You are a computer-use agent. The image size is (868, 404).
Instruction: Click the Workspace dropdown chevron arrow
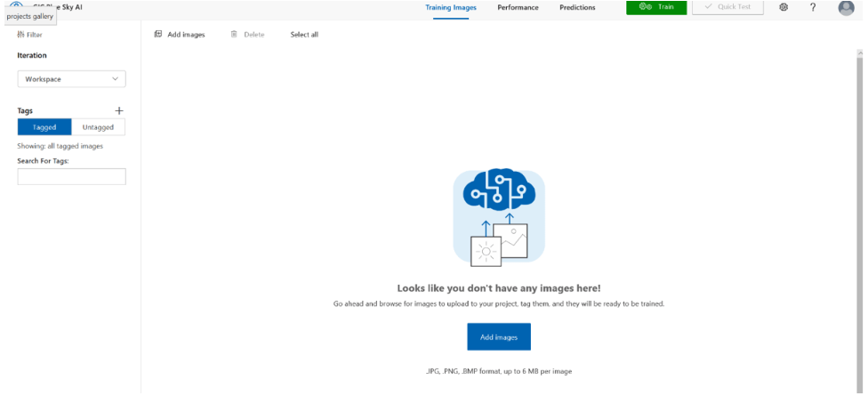pyautogui.click(x=115, y=79)
